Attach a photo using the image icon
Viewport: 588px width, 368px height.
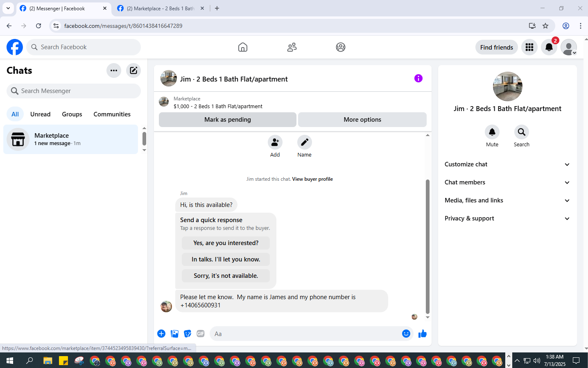pos(175,334)
